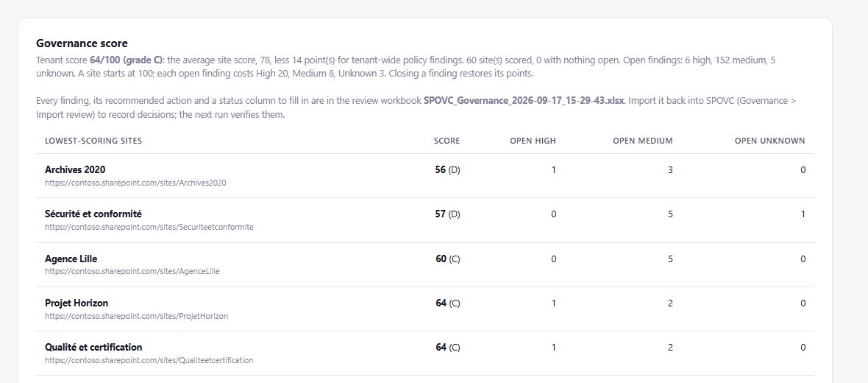
Task: Click the Open High column header
Action: [533, 141]
